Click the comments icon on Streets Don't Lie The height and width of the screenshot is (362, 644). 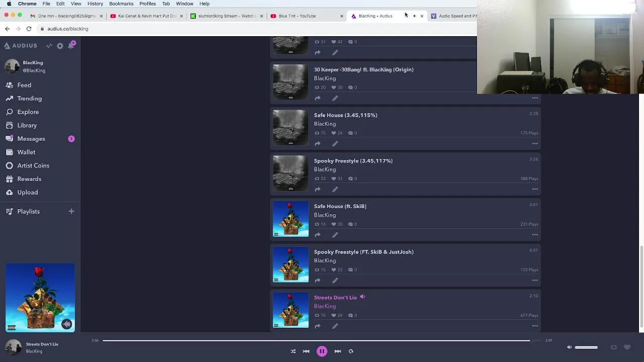pyautogui.click(x=351, y=315)
